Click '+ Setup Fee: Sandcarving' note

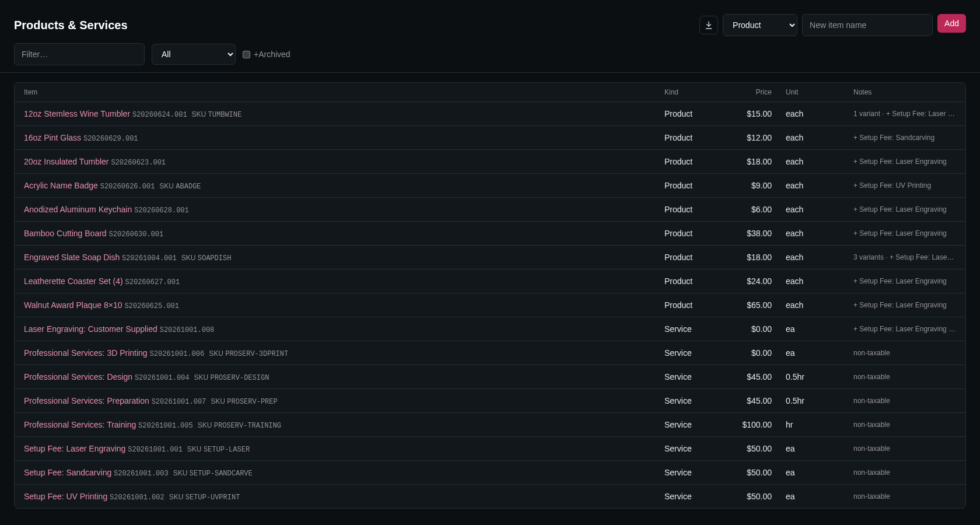pos(894,138)
